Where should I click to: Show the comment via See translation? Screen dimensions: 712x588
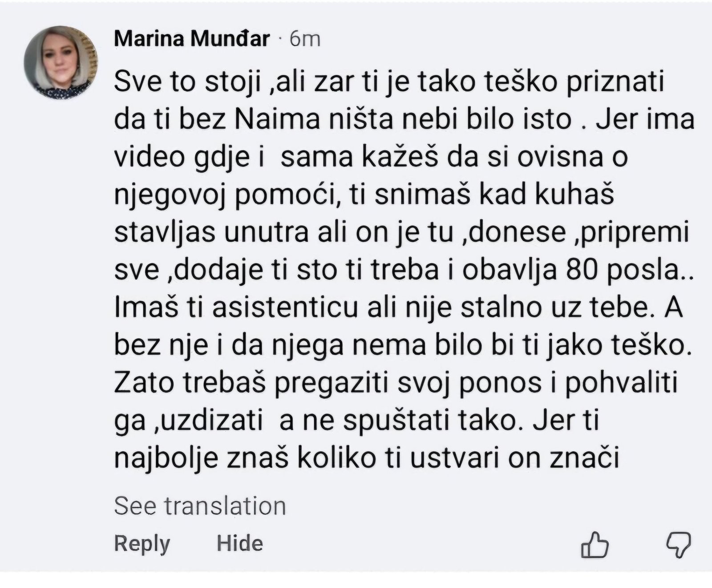200,506
